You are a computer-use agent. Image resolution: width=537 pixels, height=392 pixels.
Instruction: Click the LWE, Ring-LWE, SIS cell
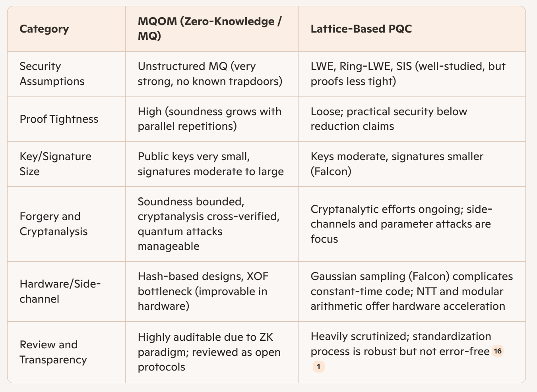pyautogui.click(x=408, y=74)
